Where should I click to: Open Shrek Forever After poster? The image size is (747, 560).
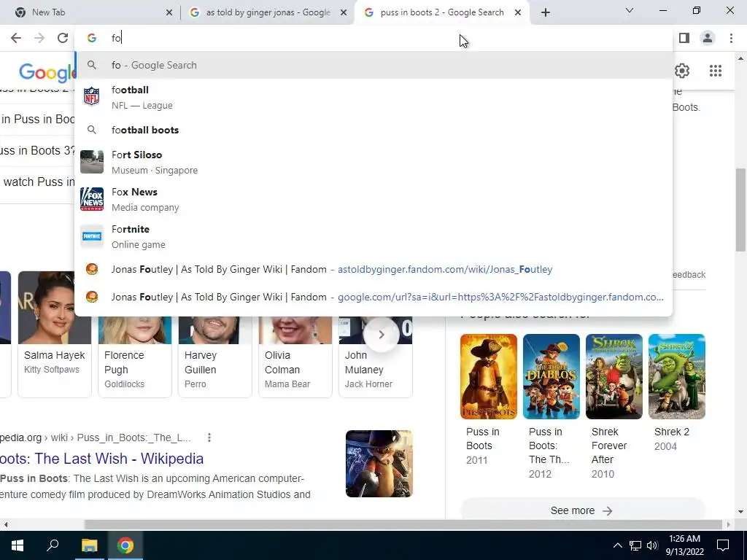pyautogui.click(x=614, y=377)
